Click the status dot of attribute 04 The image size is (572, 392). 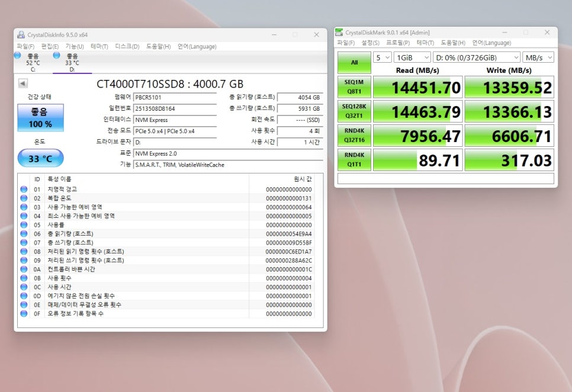click(24, 216)
